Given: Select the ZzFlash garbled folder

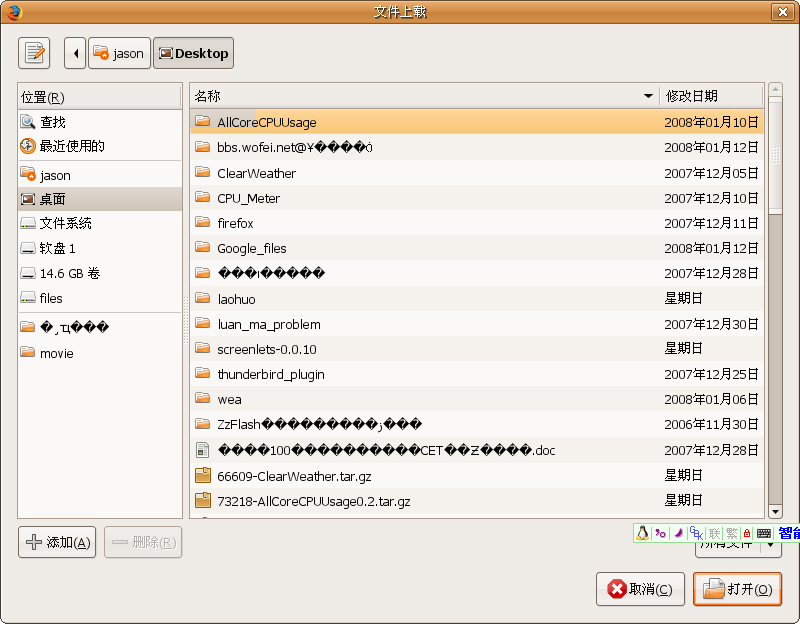Looking at the screenshot, I should point(477,424).
